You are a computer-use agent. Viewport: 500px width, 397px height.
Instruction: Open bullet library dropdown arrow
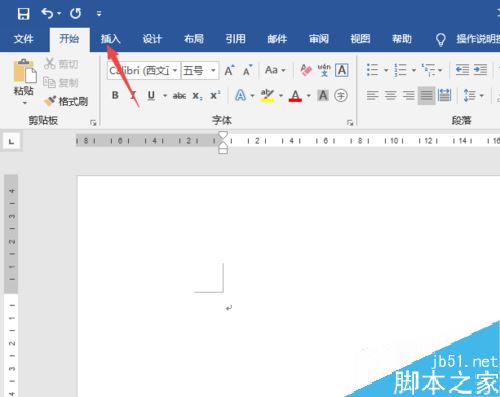tap(386, 70)
